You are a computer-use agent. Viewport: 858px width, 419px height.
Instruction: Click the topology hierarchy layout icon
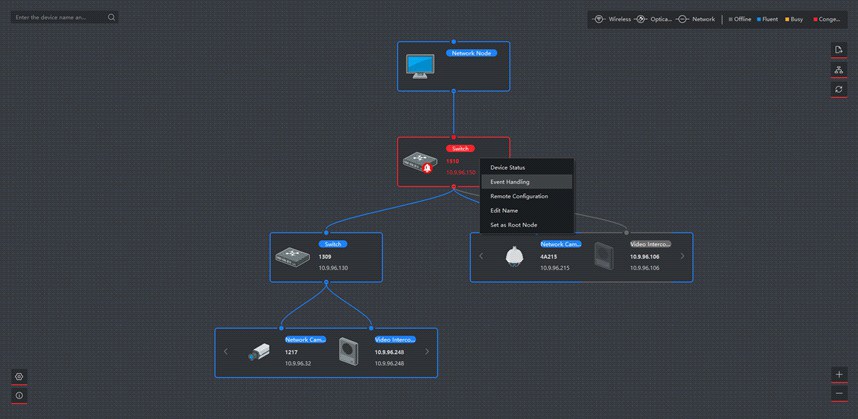point(839,70)
